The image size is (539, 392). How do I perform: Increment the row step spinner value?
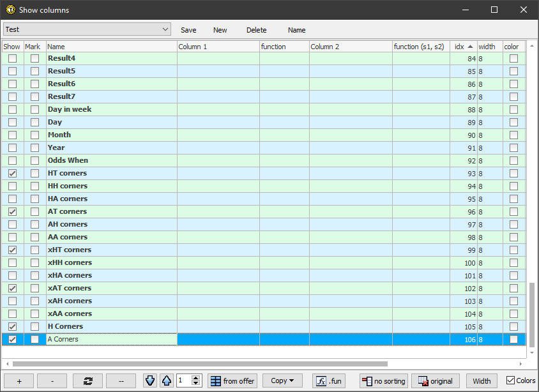196,378
